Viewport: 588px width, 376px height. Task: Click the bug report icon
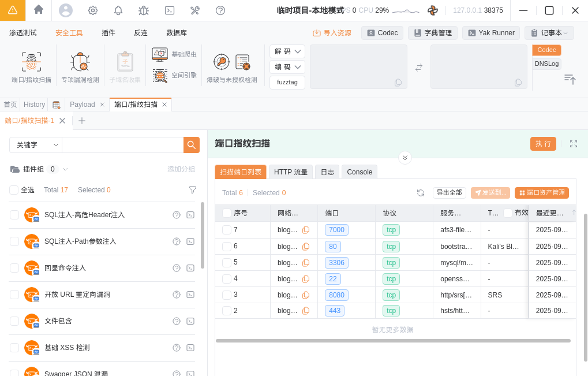[144, 10]
